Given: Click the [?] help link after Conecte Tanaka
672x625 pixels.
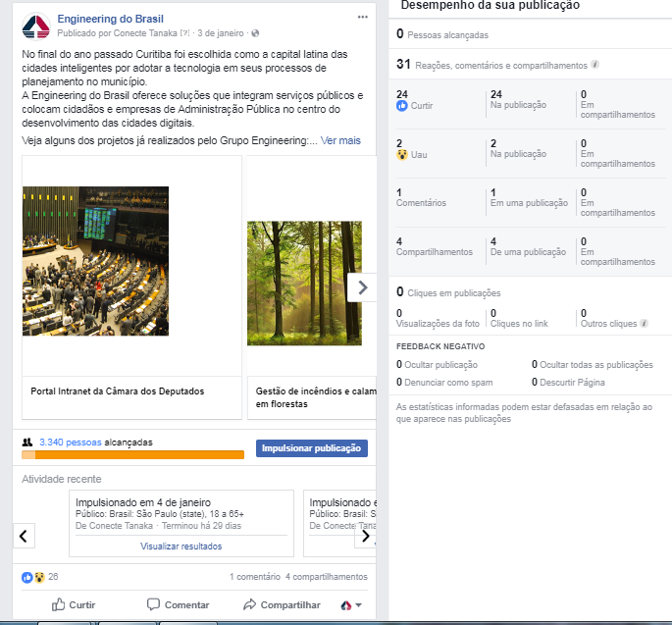Looking at the screenshot, I should coord(184,33).
